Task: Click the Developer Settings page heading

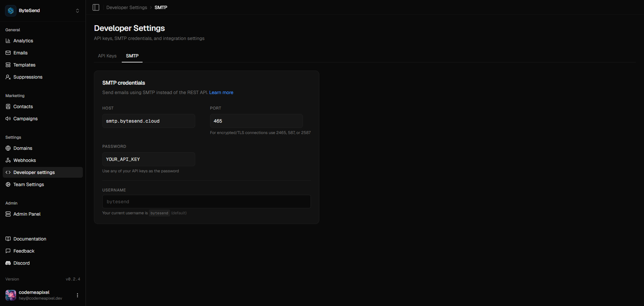Action: click(x=129, y=28)
